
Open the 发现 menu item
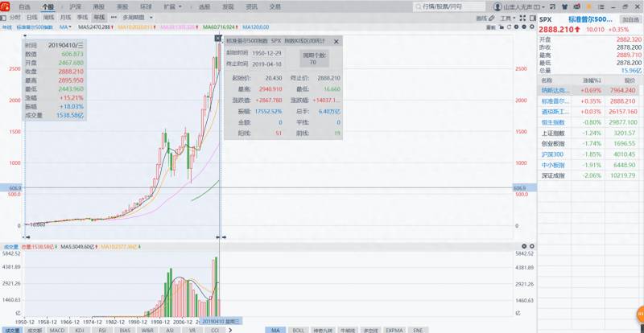click(x=228, y=7)
